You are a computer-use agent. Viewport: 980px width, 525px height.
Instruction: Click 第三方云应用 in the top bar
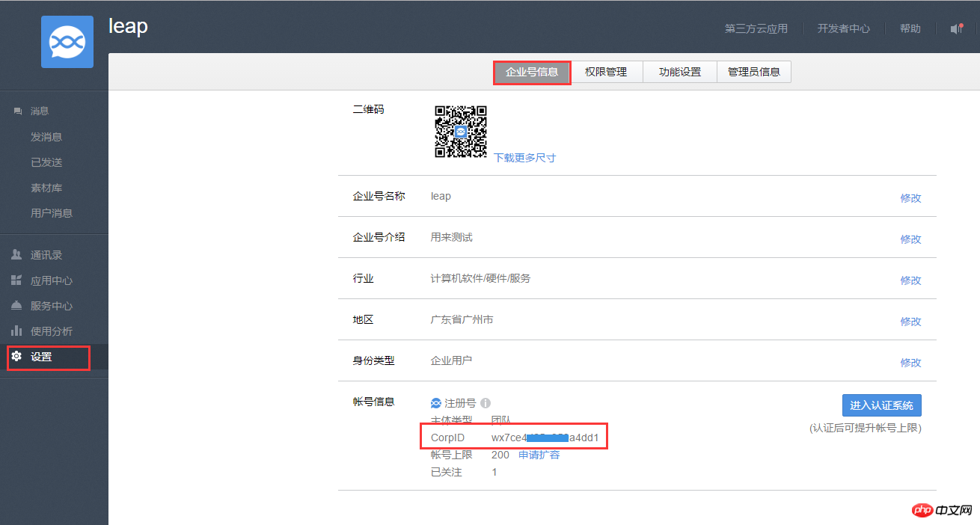click(x=756, y=28)
